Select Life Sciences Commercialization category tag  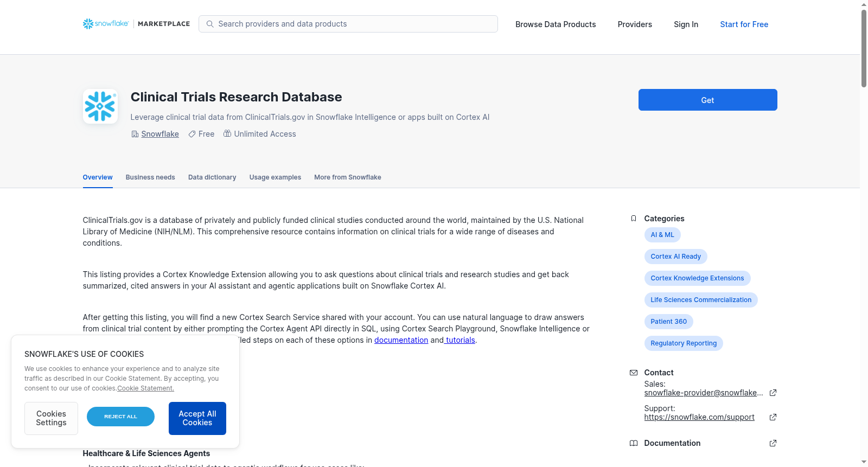(x=701, y=300)
